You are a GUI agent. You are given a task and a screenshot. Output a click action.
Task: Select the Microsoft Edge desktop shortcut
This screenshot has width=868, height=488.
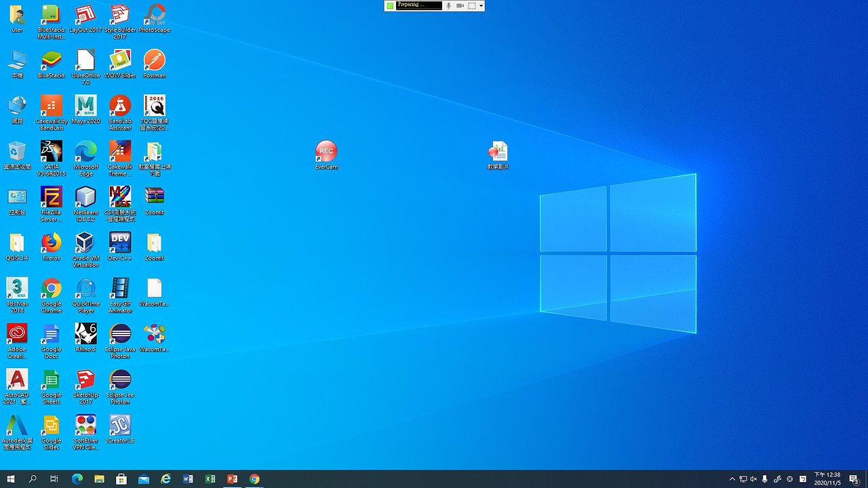click(x=85, y=158)
